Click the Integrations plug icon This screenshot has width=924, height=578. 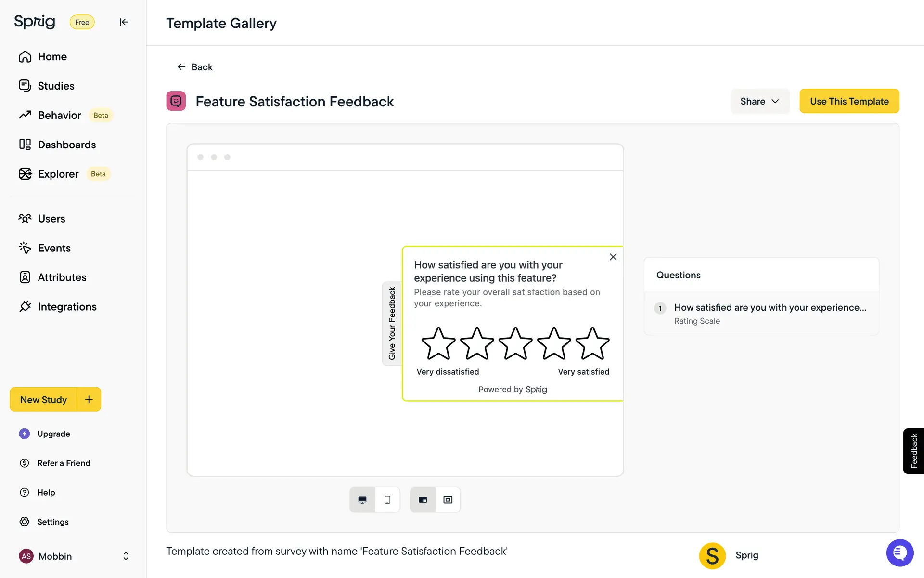click(x=25, y=307)
